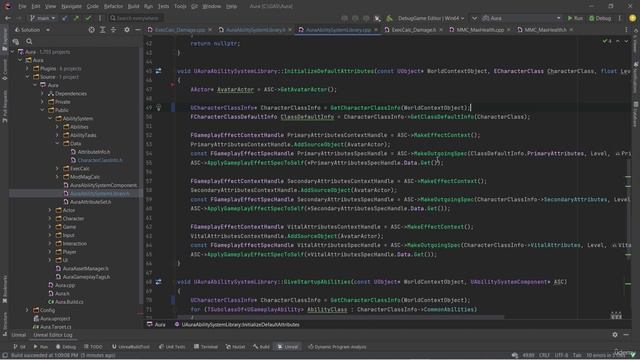
Task: Open the Aura run configuration dropdown
Action: click(x=521, y=18)
